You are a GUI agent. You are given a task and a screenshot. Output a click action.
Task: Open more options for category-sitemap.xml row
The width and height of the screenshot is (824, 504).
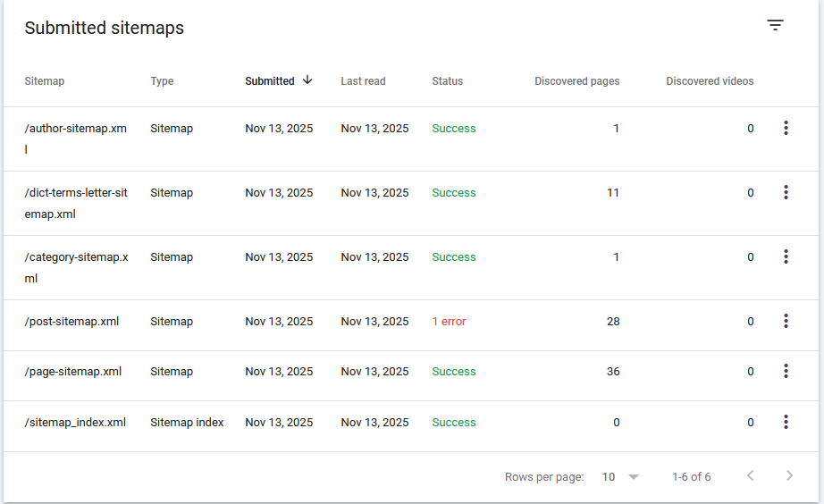click(x=786, y=257)
